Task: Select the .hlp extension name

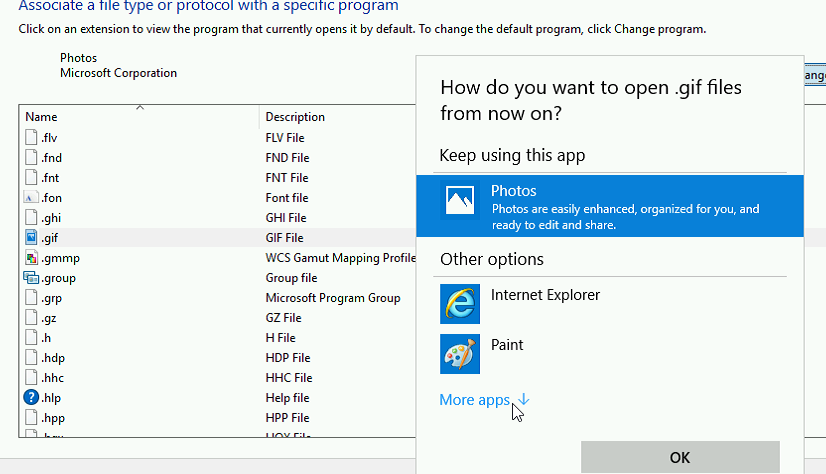Action: pos(51,398)
